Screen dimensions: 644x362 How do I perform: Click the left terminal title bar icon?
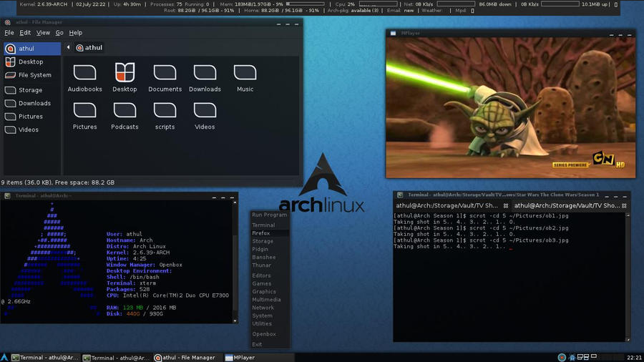(7, 196)
